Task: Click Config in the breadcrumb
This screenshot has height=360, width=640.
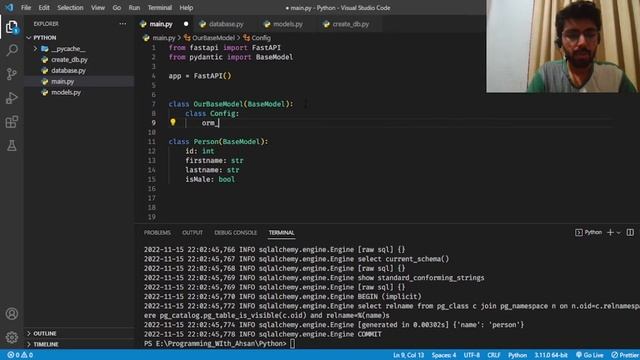Action: 261,38
